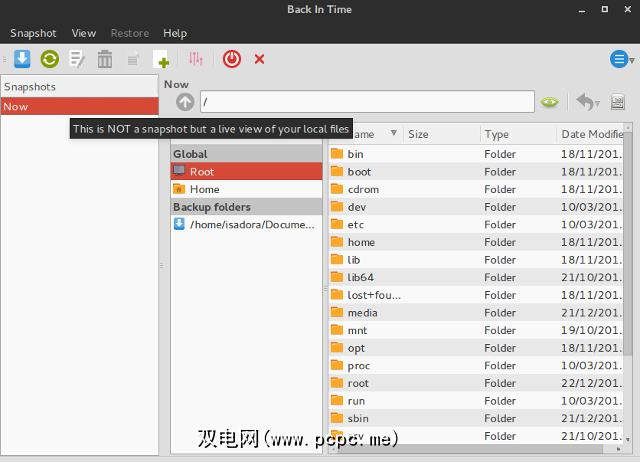640x462 pixels.
Task: Select Home in Global places
Action: (247, 189)
